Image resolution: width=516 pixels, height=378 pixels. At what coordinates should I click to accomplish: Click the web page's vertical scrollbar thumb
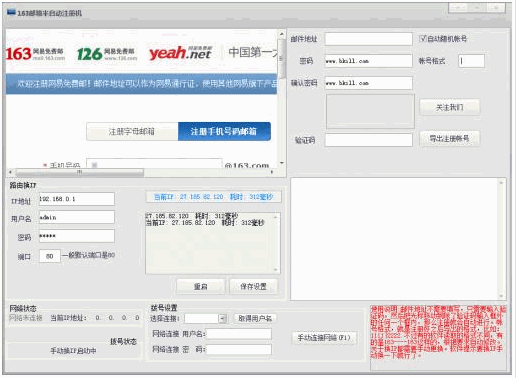[282, 59]
